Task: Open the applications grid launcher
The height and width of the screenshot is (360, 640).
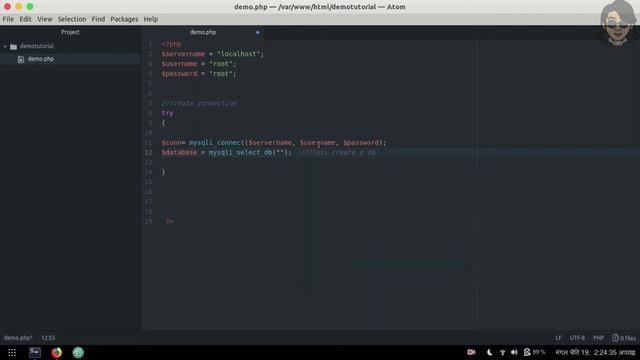Action: (x=12, y=353)
